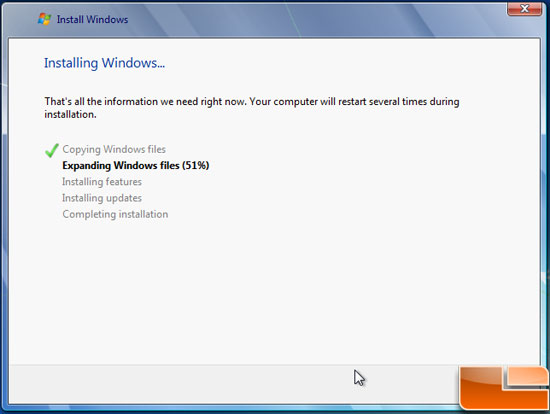The image size is (550, 414).
Task: Click the restart information paragraph text
Action: click(x=251, y=108)
